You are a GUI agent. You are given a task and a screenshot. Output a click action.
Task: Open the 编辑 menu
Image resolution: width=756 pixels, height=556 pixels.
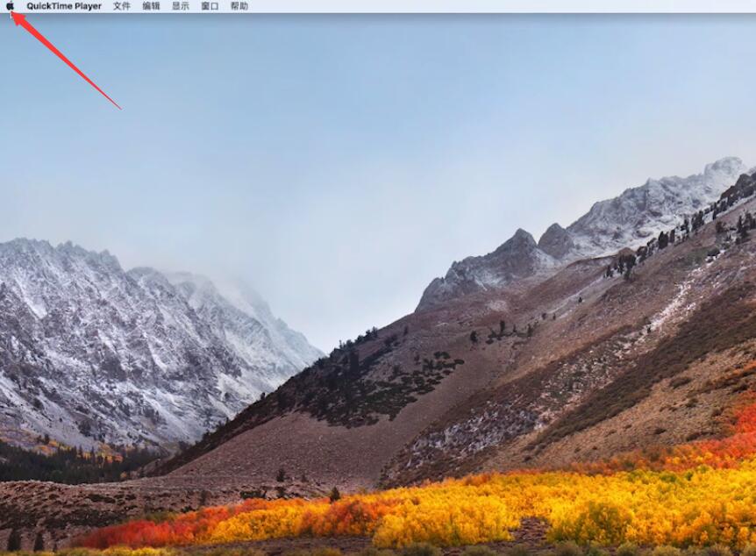click(151, 6)
